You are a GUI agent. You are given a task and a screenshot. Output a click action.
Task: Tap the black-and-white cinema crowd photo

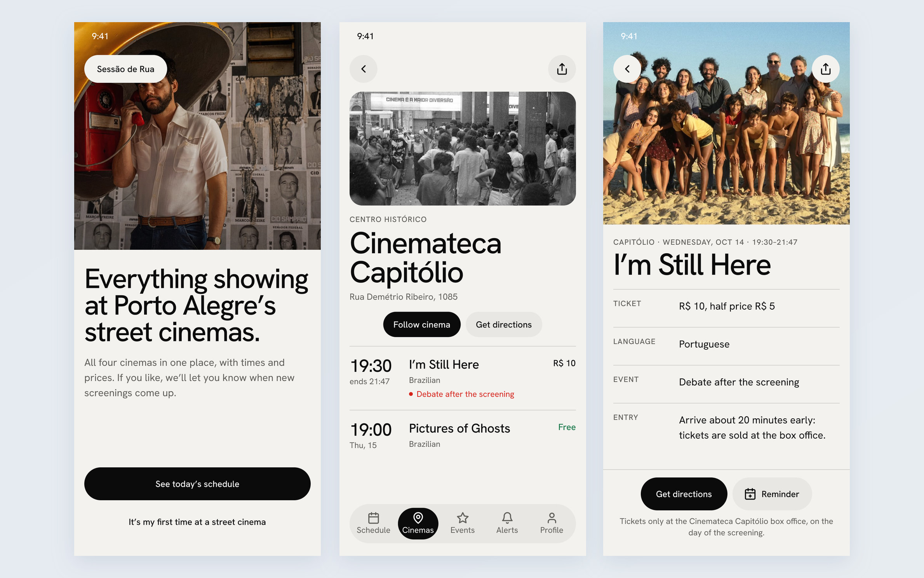point(462,148)
